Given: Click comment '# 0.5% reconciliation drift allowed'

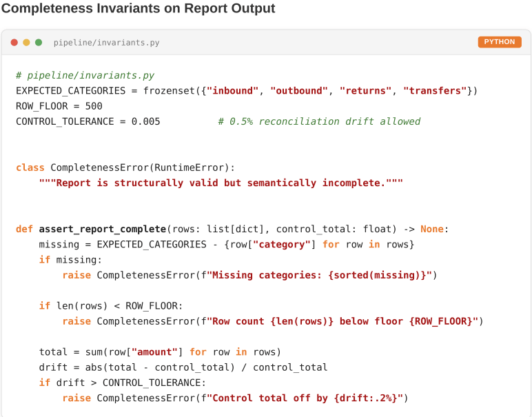Looking at the screenshot, I should 319,121.
